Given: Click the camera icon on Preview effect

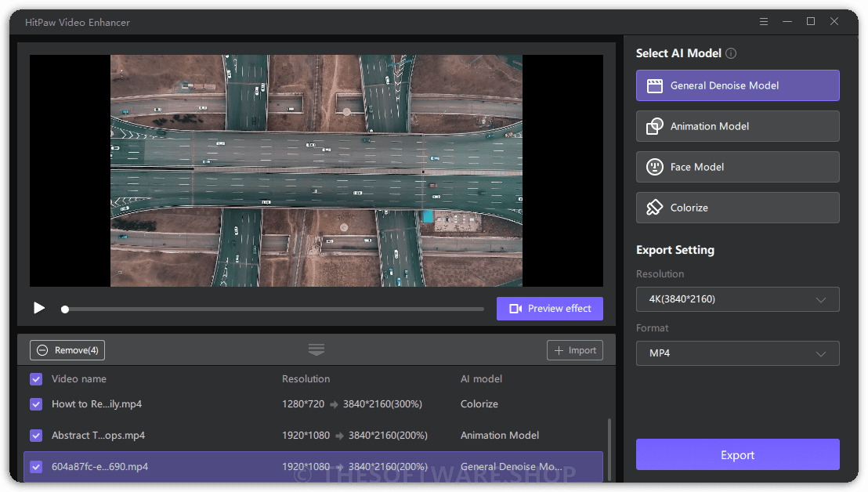Looking at the screenshot, I should point(515,308).
